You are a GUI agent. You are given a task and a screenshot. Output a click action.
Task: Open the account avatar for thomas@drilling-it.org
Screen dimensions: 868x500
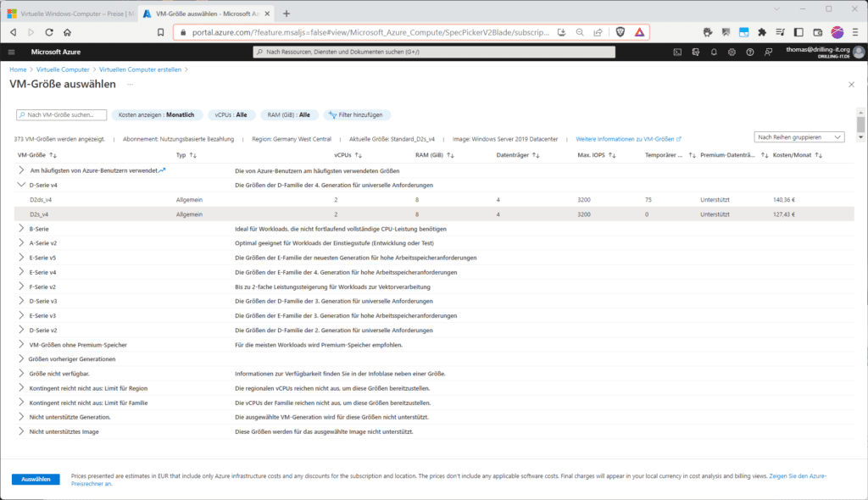(x=859, y=52)
